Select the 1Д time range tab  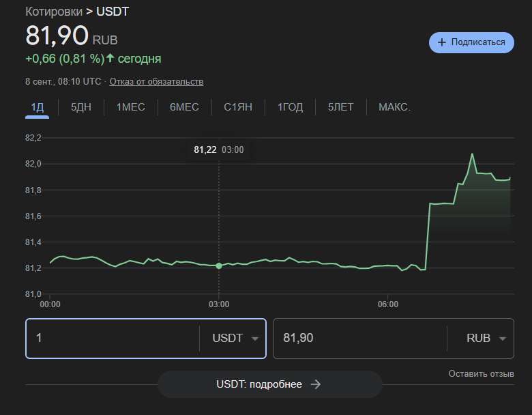click(x=38, y=107)
